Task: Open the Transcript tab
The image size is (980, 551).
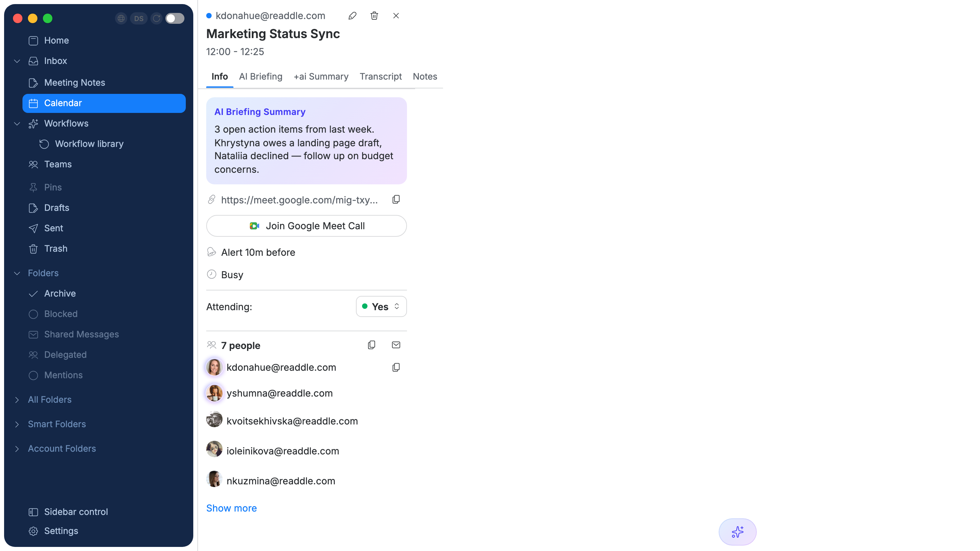Action: pyautogui.click(x=381, y=77)
